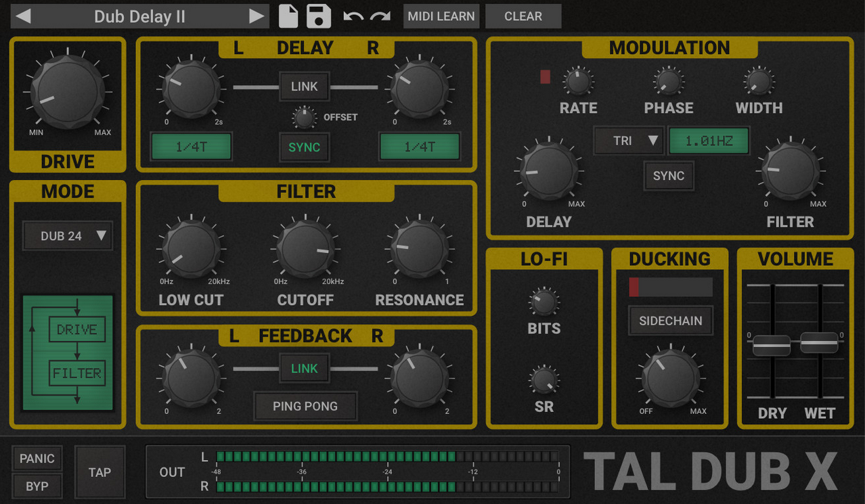This screenshot has width=865, height=504.
Task: Redo the last change
Action: coord(380,16)
